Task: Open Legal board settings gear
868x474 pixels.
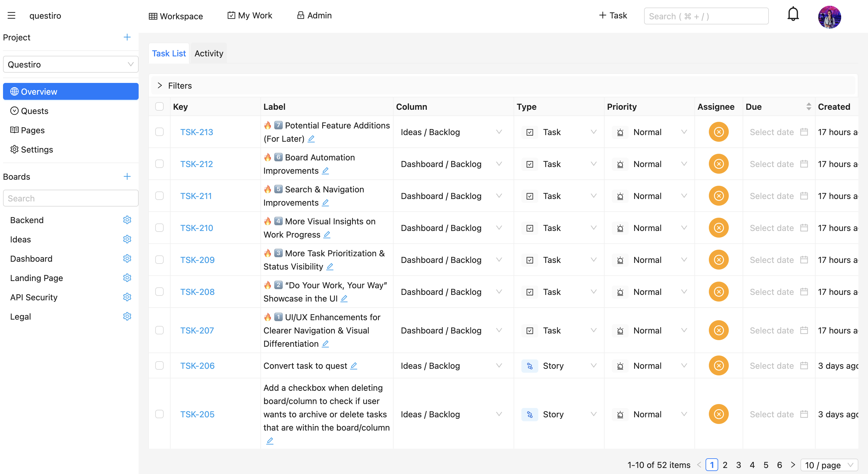Action: click(x=127, y=316)
